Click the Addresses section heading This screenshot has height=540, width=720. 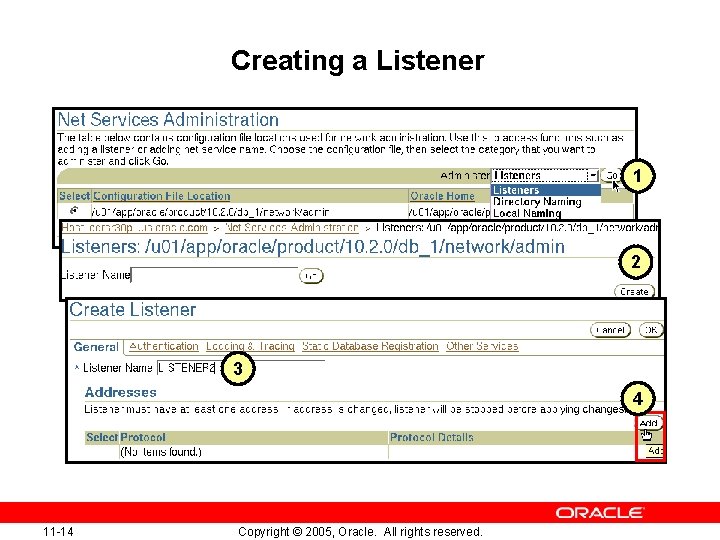120,392
